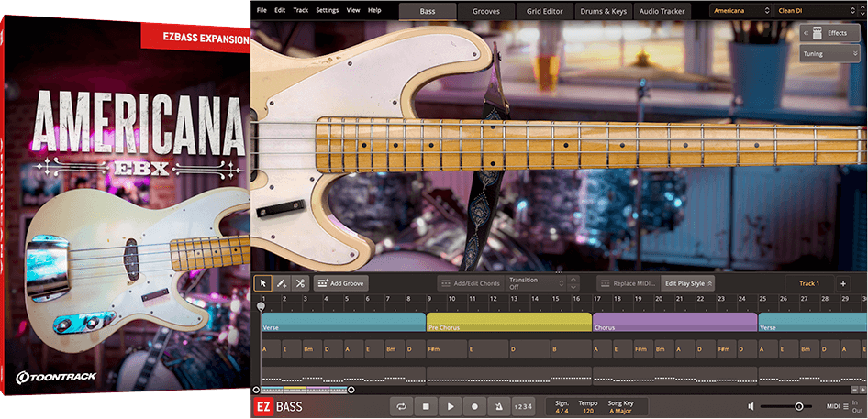Click the Add Groove button

tap(340, 283)
